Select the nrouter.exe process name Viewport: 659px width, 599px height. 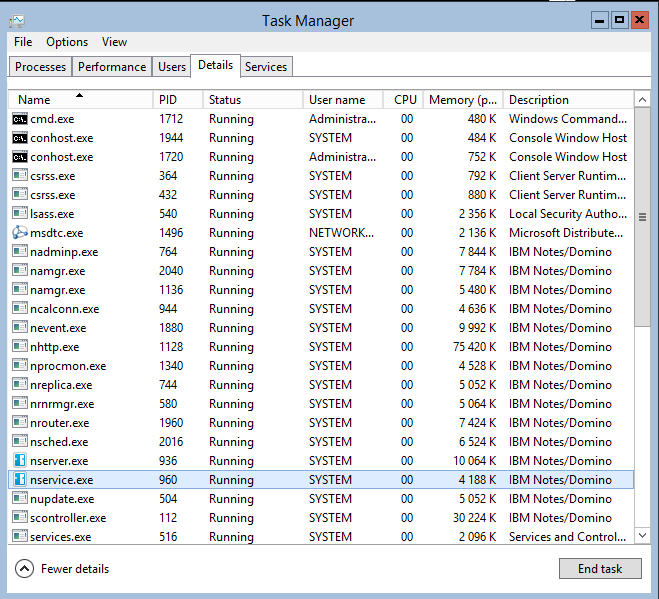click(60, 423)
